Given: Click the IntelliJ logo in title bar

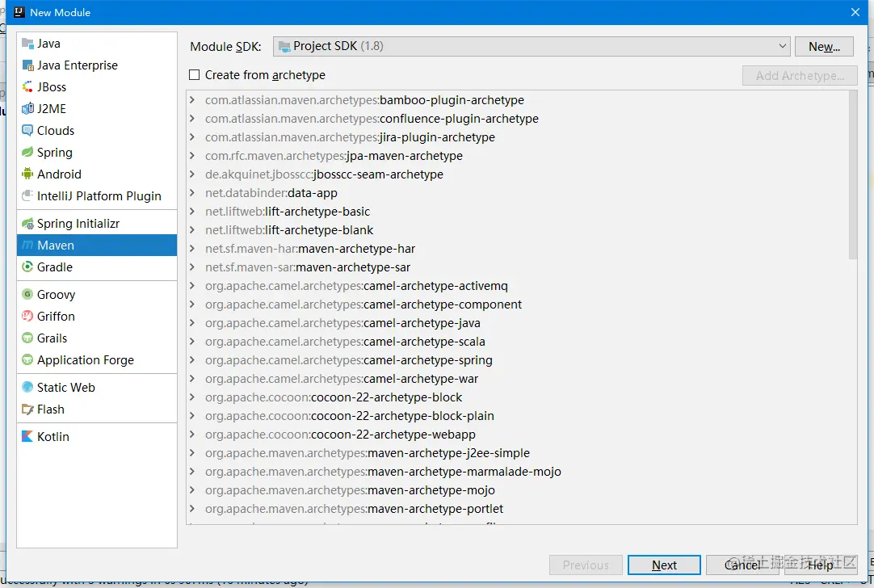Looking at the screenshot, I should (x=19, y=12).
